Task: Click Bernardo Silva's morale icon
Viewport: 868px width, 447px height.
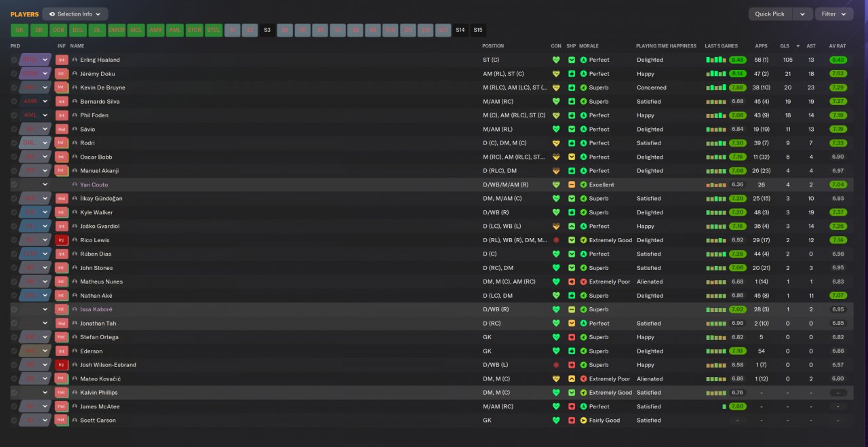Action: 583,102
